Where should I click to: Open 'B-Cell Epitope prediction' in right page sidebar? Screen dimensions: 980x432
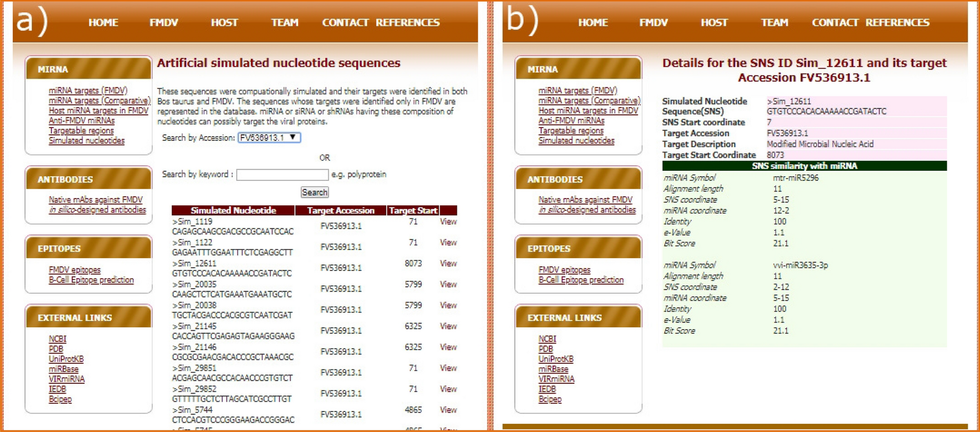coord(581,280)
